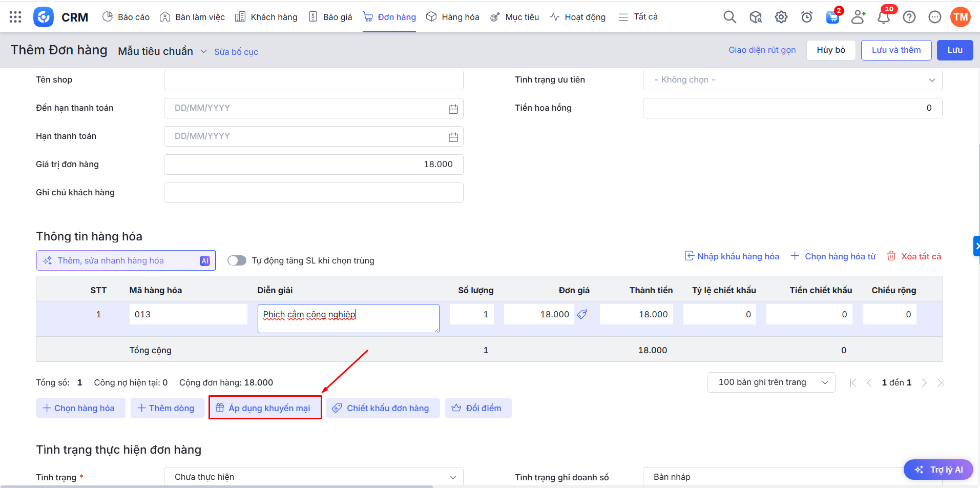Click the add user icon
The image size is (980, 488).
tap(858, 17)
